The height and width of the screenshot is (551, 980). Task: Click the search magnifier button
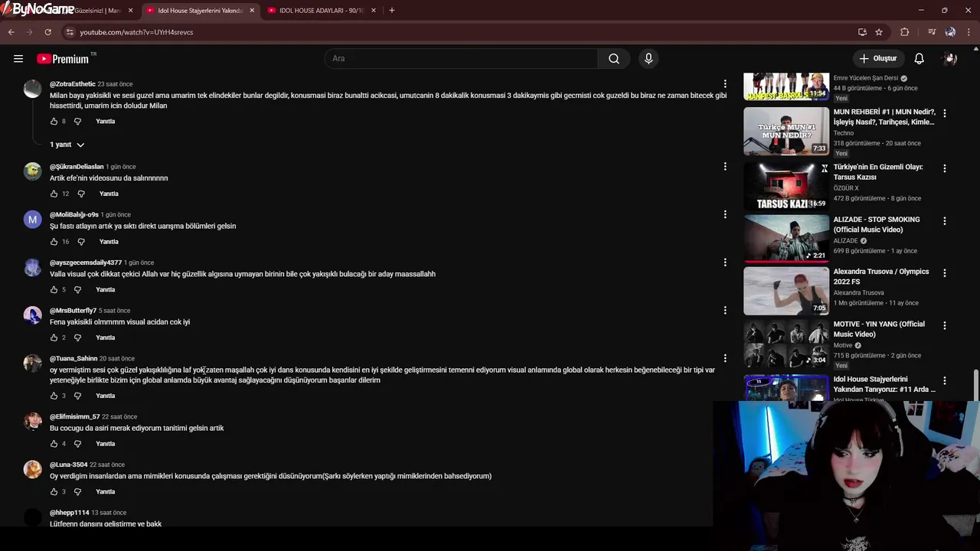614,58
